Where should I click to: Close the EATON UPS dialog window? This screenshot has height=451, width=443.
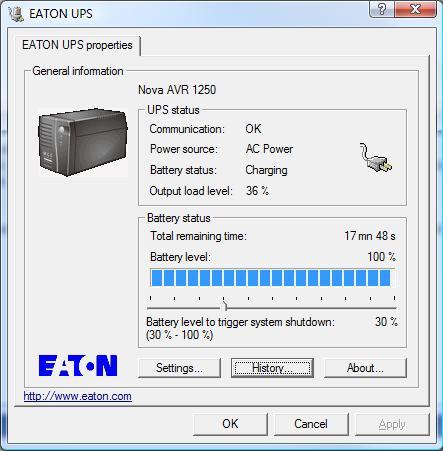(415, 9)
